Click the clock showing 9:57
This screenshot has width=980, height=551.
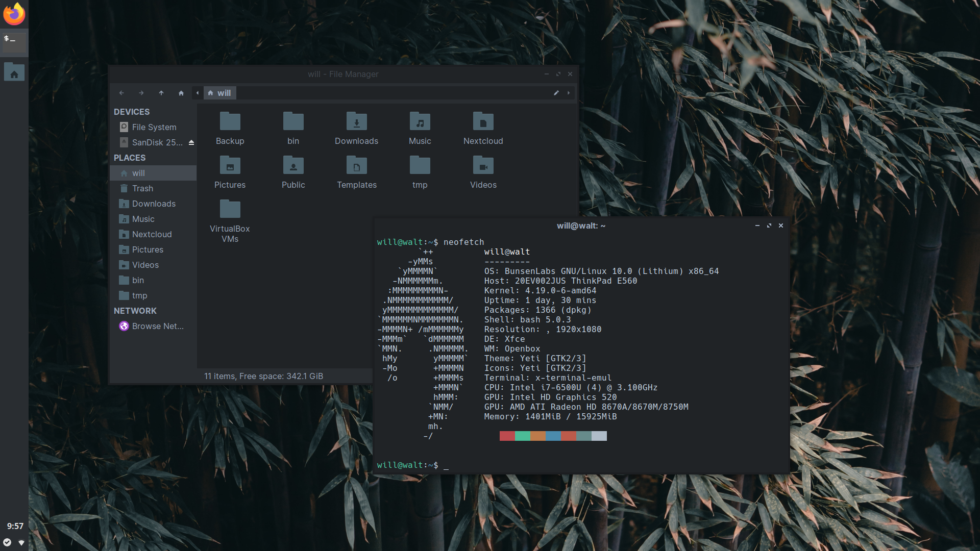(x=15, y=526)
